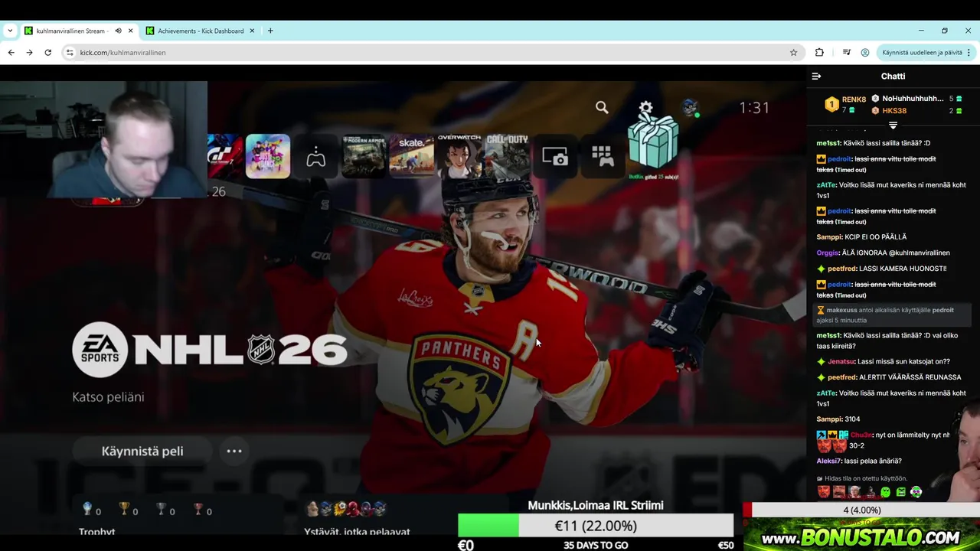Switch to Achievements - Kick Dashboard tab
The width and height of the screenshot is (980, 551).
click(x=201, y=31)
